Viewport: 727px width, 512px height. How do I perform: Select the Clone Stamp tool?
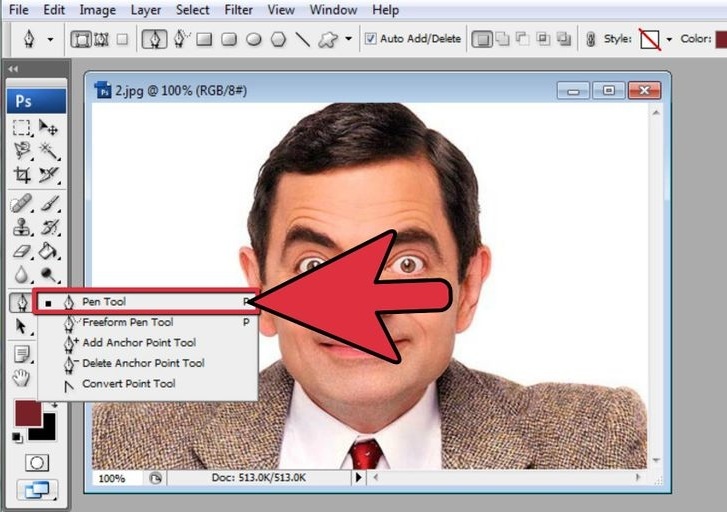(x=21, y=227)
